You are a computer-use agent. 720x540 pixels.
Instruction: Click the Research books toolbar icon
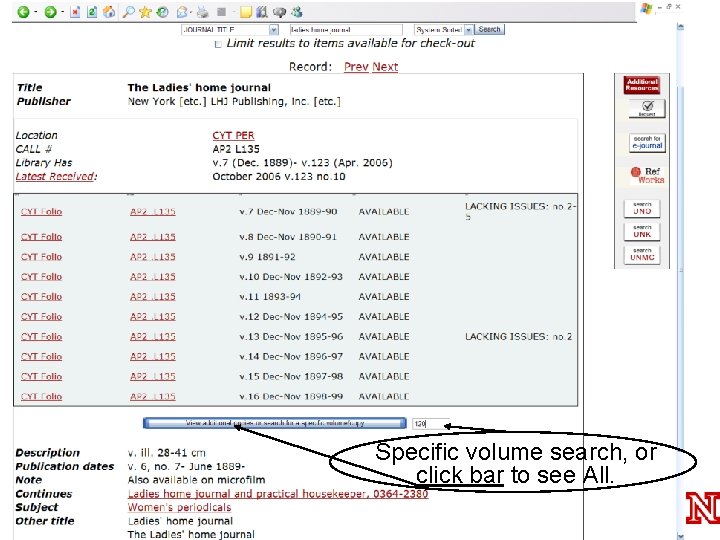pyautogui.click(x=262, y=12)
